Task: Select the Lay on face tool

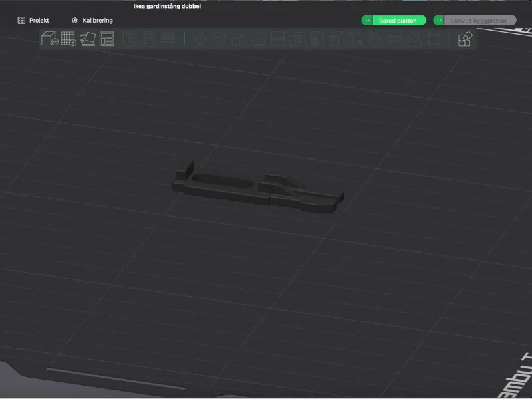Action: pyautogui.click(x=259, y=39)
